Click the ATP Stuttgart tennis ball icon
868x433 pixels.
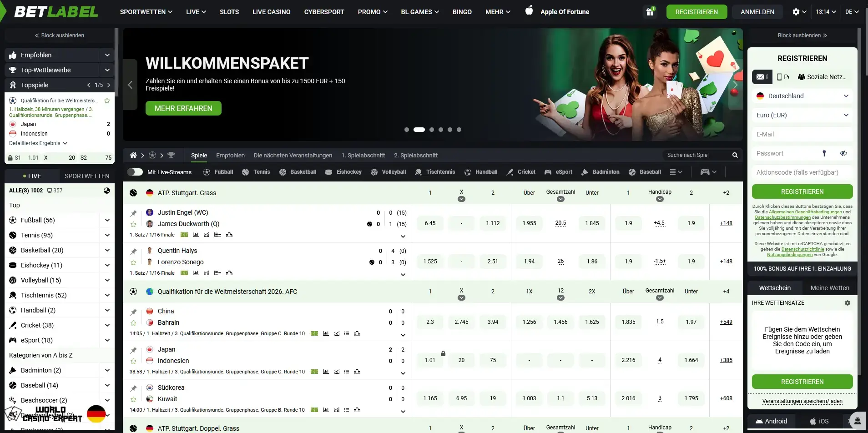(x=133, y=193)
